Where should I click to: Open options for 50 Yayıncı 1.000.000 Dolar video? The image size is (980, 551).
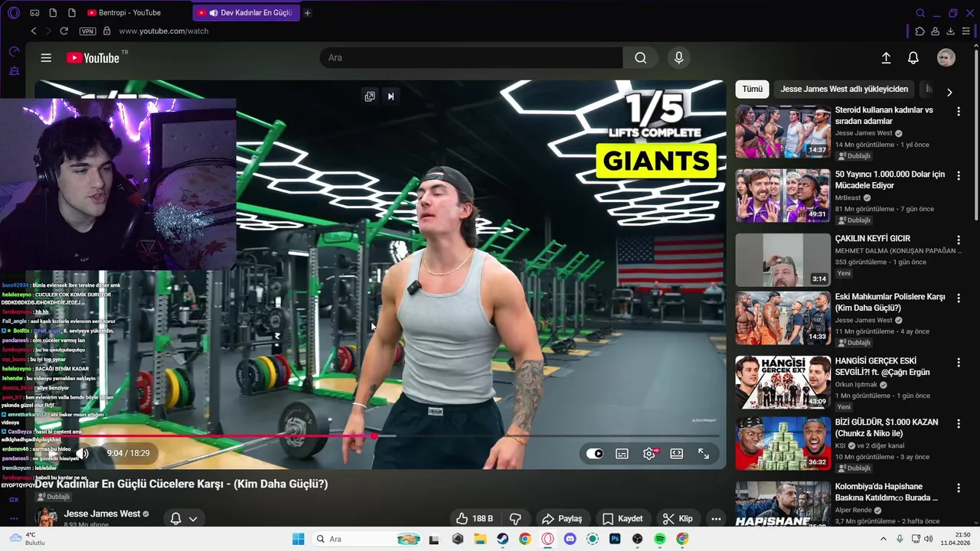(x=959, y=176)
